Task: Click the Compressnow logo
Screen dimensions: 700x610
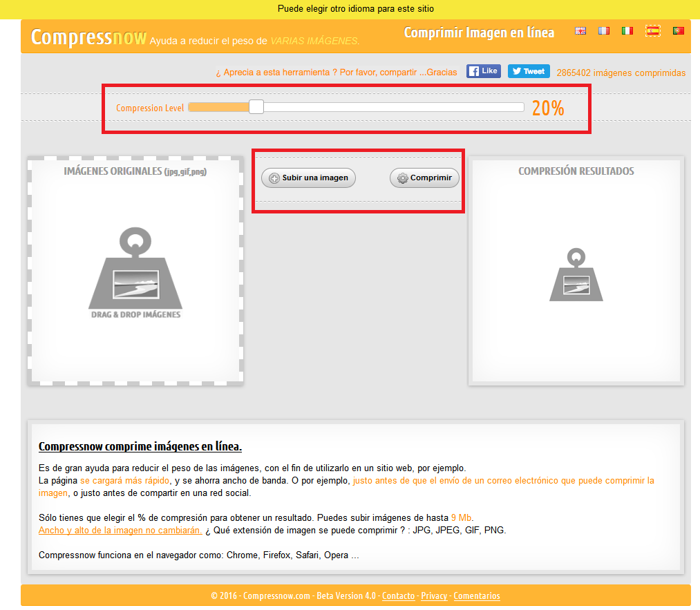Action: coord(88,37)
